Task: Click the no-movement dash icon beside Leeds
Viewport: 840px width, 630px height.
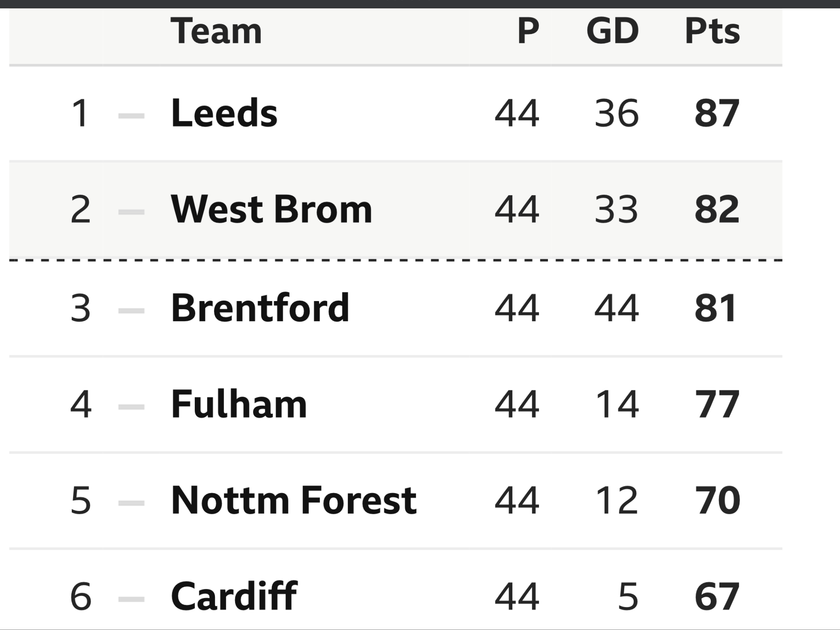Action: click(131, 116)
